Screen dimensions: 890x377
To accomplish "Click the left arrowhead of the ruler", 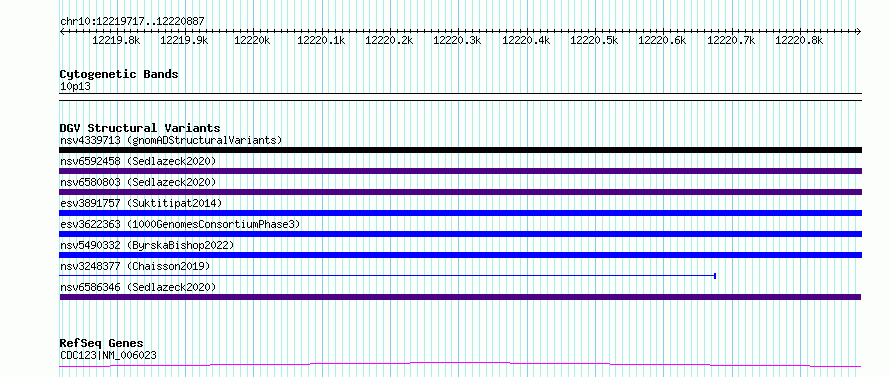I will click(x=62, y=31).
